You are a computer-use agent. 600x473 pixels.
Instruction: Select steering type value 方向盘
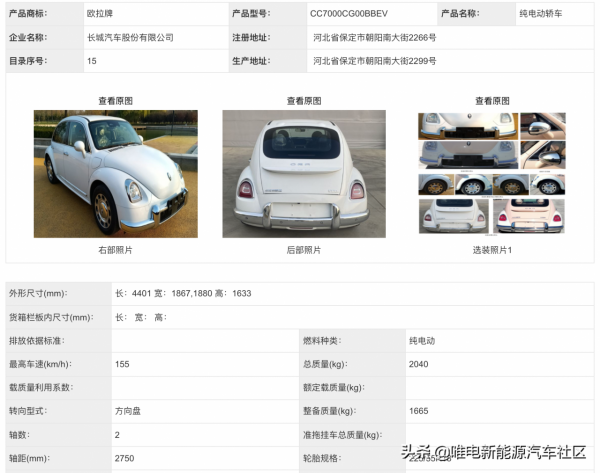point(128,411)
